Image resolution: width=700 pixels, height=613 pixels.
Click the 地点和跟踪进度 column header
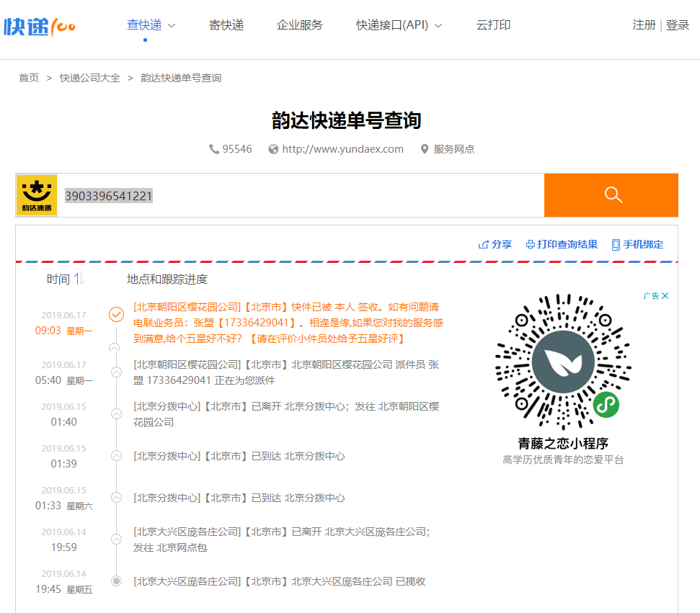click(x=167, y=279)
